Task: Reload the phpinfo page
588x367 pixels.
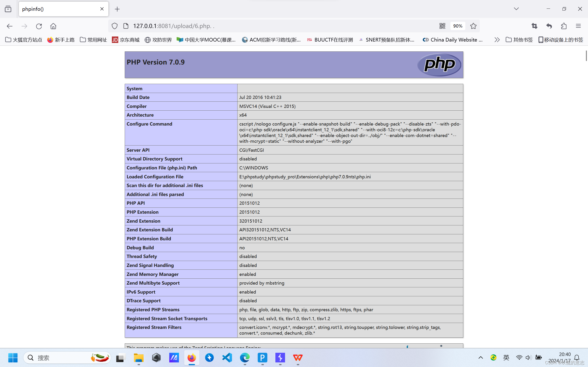Action: [x=39, y=26]
